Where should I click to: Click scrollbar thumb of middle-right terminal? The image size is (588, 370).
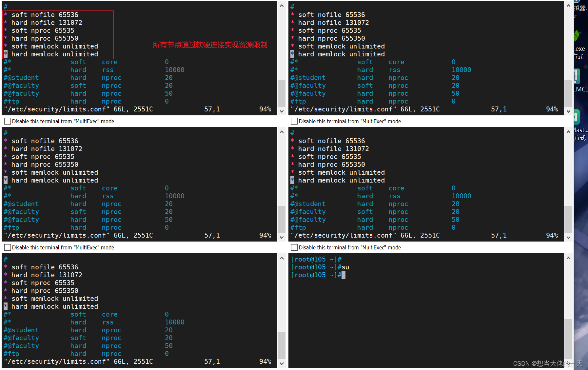coord(568,219)
